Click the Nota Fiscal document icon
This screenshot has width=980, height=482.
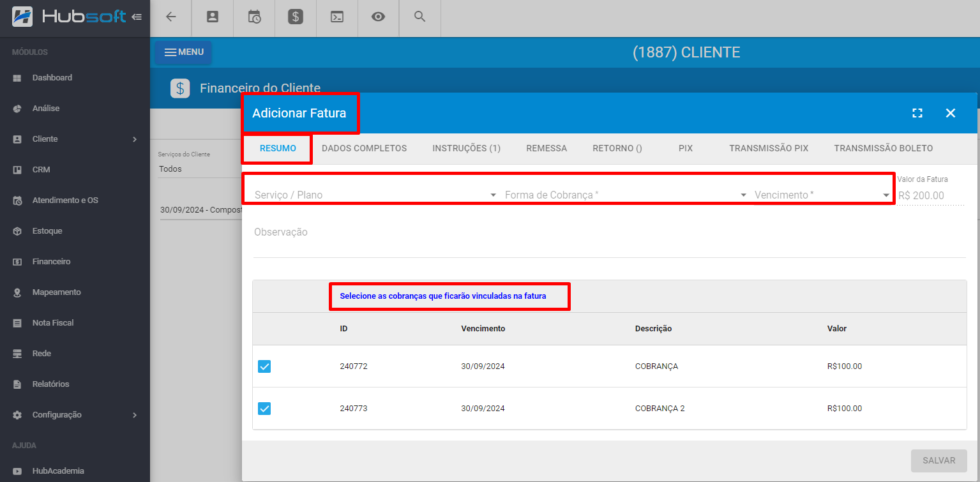(x=17, y=323)
